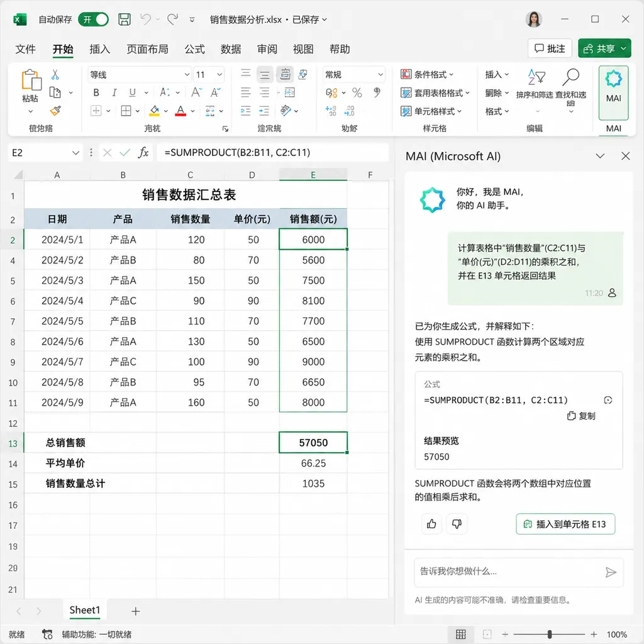Open the 插入 cells dropdown
This screenshot has width=644, height=644.
497,74
